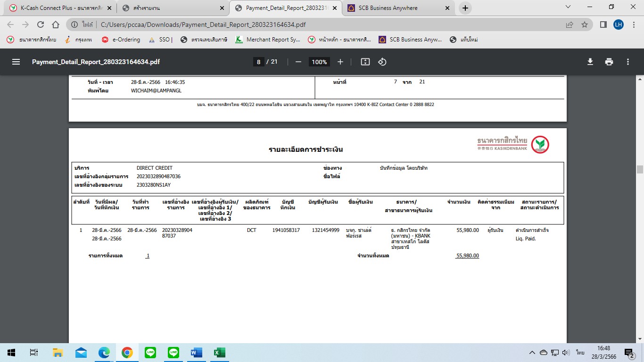Rotate the PDF counterclockwise

coord(382,62)
